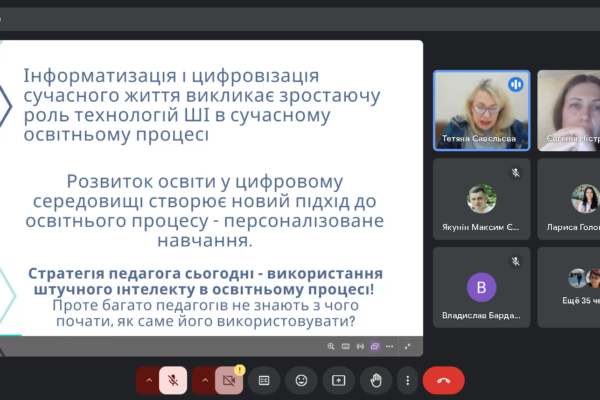Toggle closed captions button
The width and height of the screenshot is (600, 400).
click(x=264, y=380)
